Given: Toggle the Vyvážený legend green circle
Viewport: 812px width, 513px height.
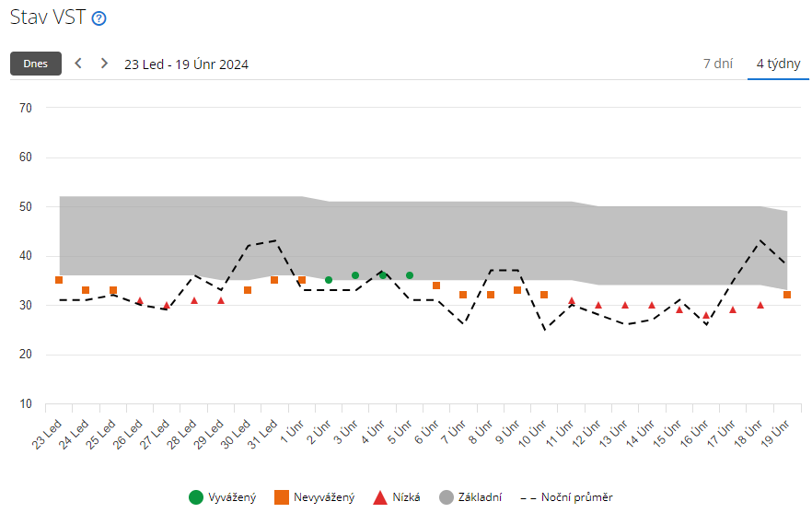Looking at the screenshot, I should click(196, 497).
